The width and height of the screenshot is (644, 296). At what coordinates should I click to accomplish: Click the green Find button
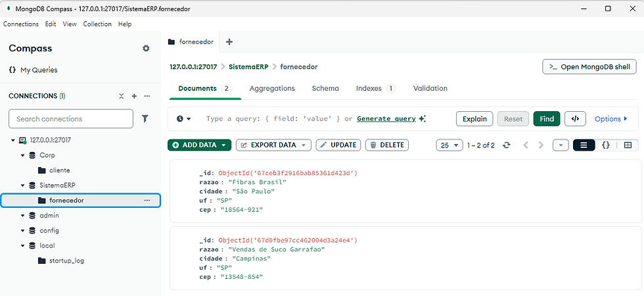(547, 119)
